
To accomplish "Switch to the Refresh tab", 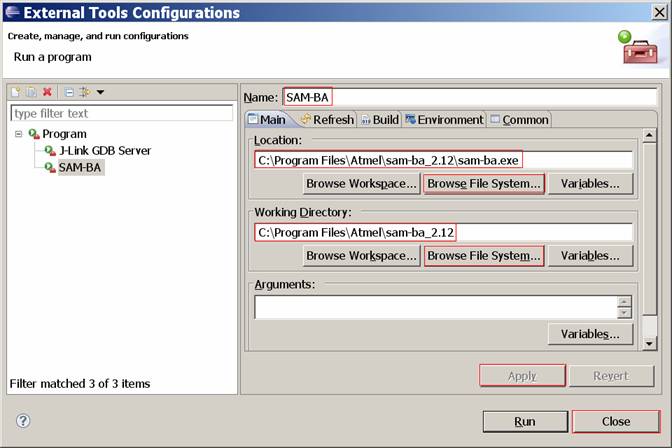I will pyautogui.click(x=328, y=120).
